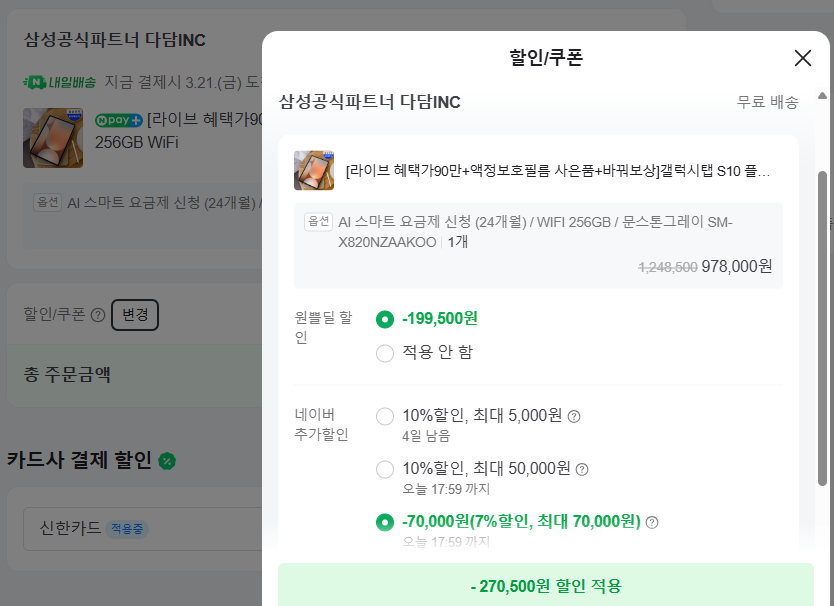834x606 pixels.
Task: Click the Npay+ badge by the product title
Action: click(119, 120)
